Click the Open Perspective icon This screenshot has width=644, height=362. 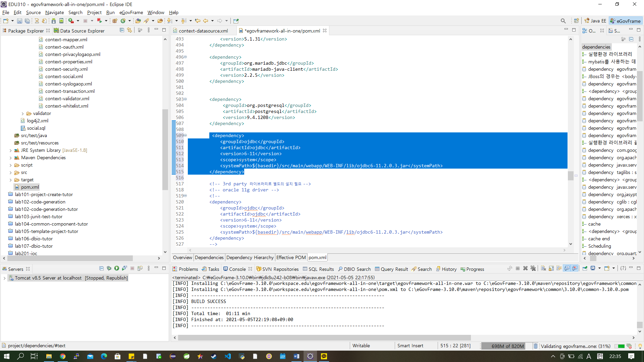[576, 21]
